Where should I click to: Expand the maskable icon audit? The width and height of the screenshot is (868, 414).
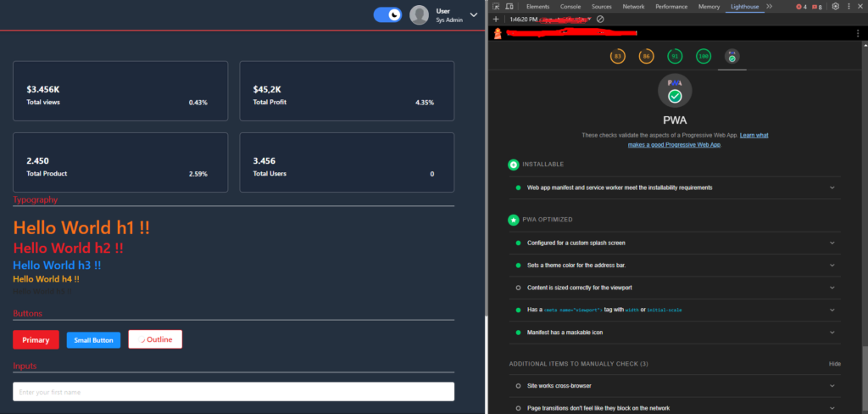point(832,333)
